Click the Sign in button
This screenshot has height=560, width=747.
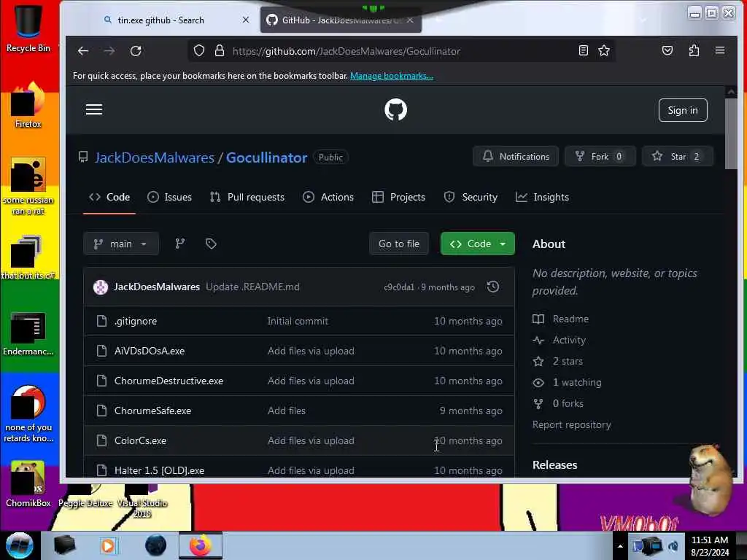click(x=683, y=110)
